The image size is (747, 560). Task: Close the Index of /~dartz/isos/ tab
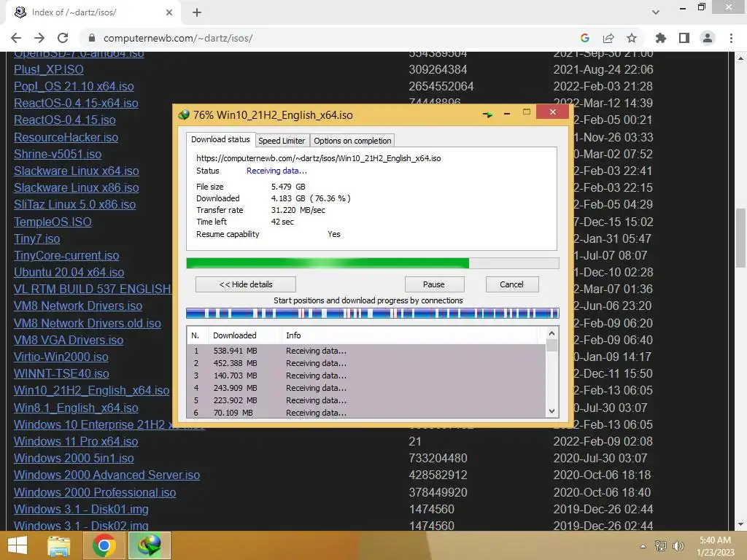pyautogui.click(x=169, y=12)
